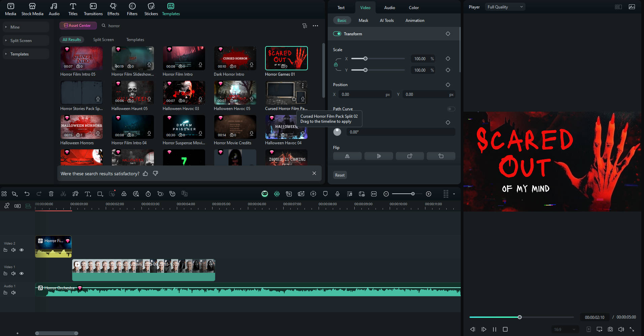Pause the preview playback
The image size is (644, 336).
click(494, 329)
